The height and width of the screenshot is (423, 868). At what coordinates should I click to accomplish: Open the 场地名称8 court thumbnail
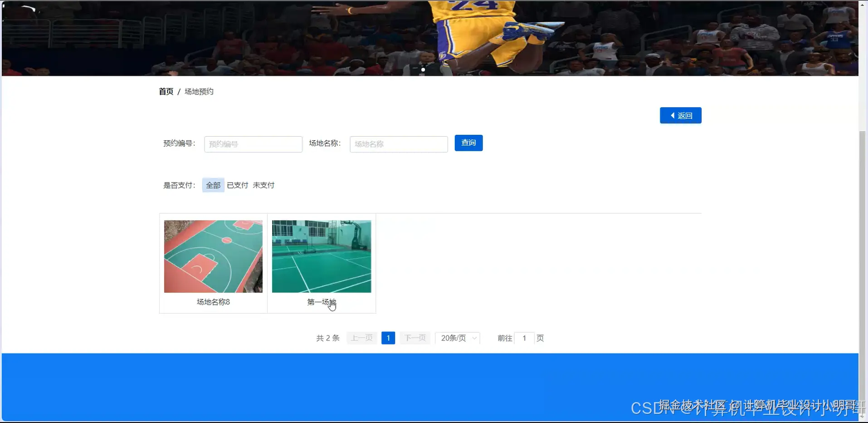[x=213, y=256]
